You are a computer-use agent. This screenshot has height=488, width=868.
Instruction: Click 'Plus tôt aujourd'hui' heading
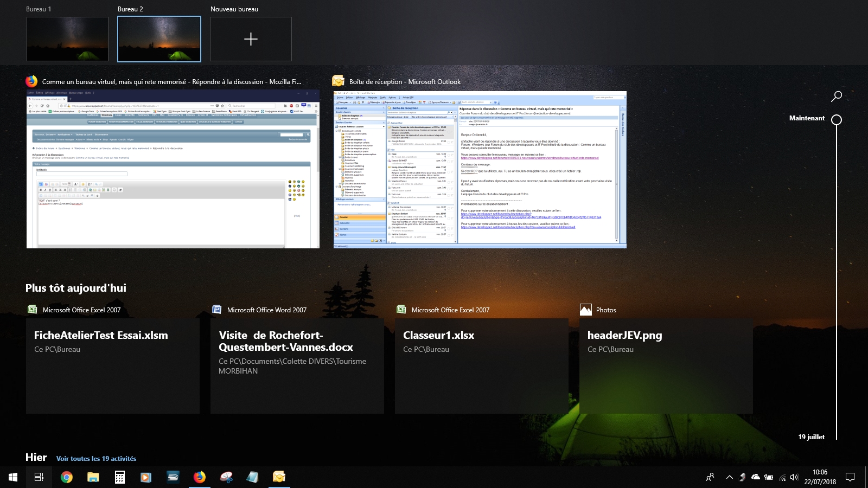tap(76, 288)
